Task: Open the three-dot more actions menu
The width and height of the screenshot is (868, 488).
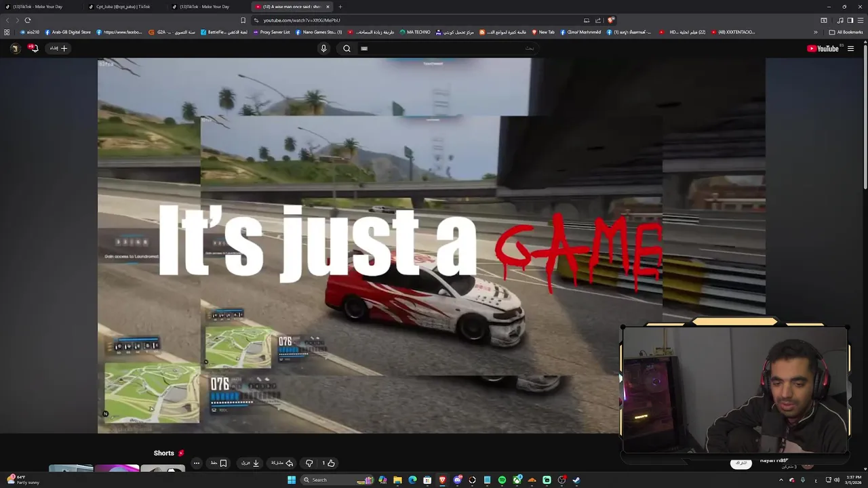Action: (197, 463)
